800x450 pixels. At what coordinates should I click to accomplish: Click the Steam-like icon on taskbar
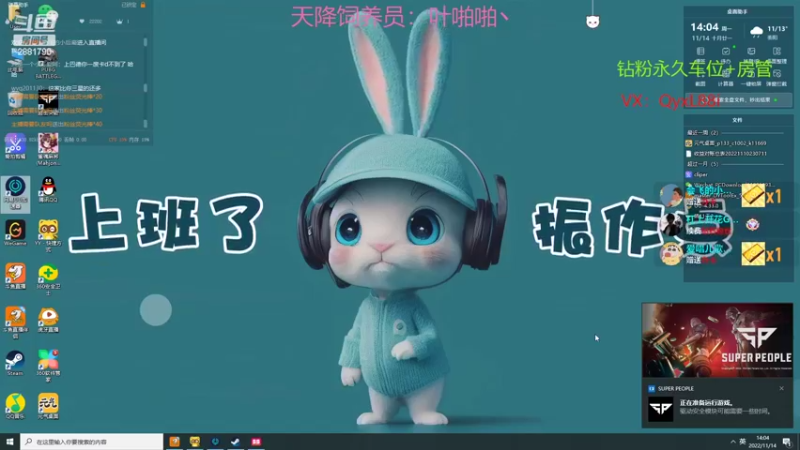235,441
